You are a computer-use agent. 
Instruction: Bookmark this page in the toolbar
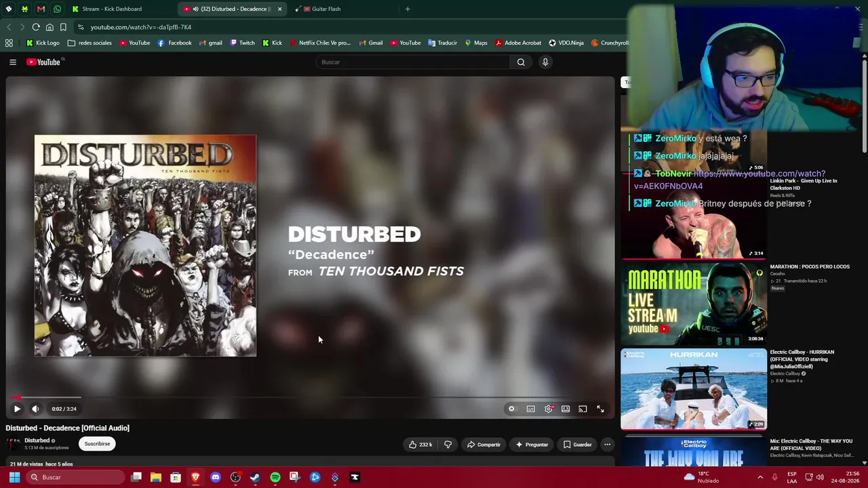[63, 27]
